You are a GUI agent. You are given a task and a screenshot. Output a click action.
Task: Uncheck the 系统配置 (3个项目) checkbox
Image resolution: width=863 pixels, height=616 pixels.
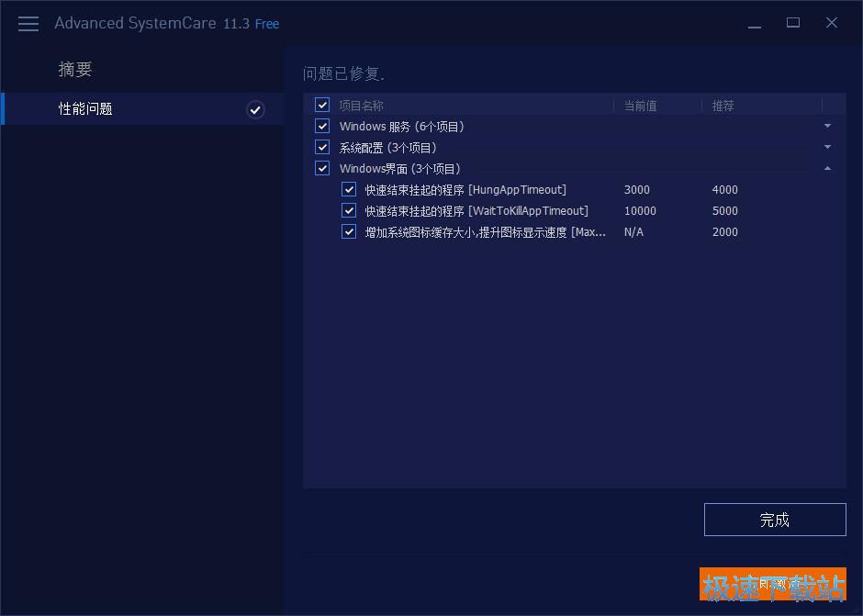(x=322, y=147)
